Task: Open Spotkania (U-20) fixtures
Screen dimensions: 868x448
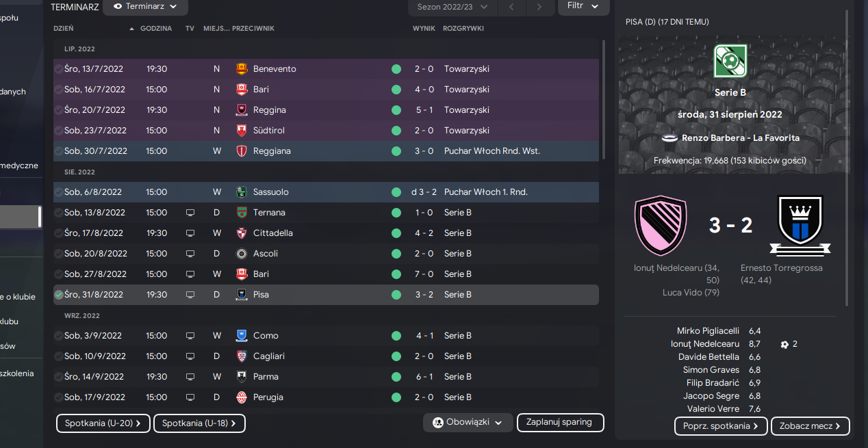Action: 103,423
